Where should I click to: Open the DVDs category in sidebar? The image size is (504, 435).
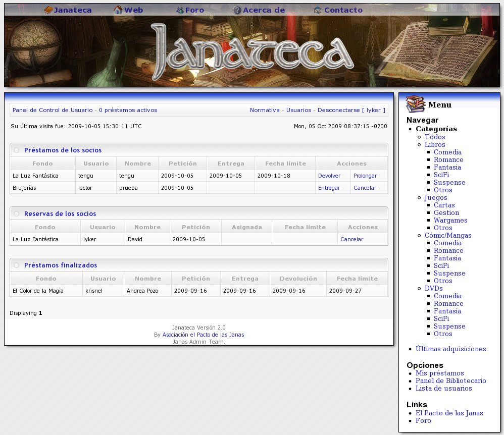coord(434,289)
